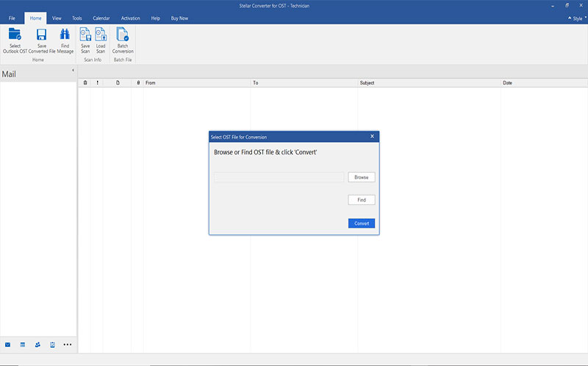Open the Calendar tab

101,18
